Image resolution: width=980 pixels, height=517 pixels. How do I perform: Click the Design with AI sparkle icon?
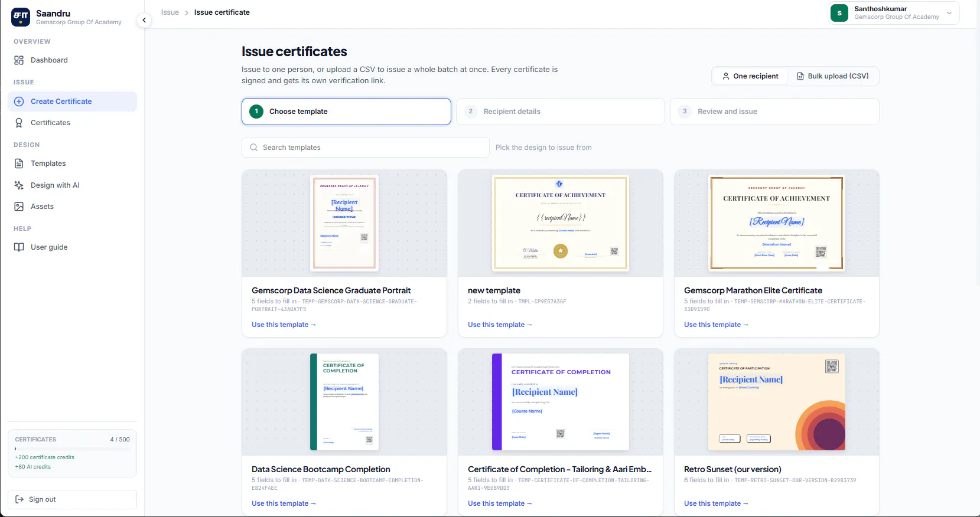(x=19, y=185)
